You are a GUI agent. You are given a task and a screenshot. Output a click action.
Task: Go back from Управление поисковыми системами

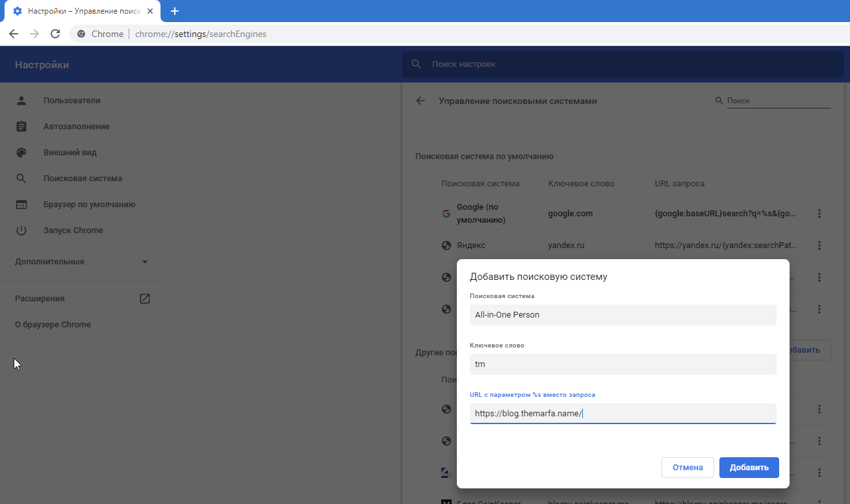[x=420, y=101]
